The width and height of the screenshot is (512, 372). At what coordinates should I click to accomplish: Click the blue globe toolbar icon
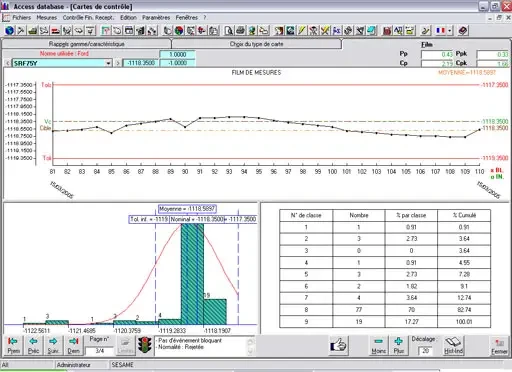[10, 31]
